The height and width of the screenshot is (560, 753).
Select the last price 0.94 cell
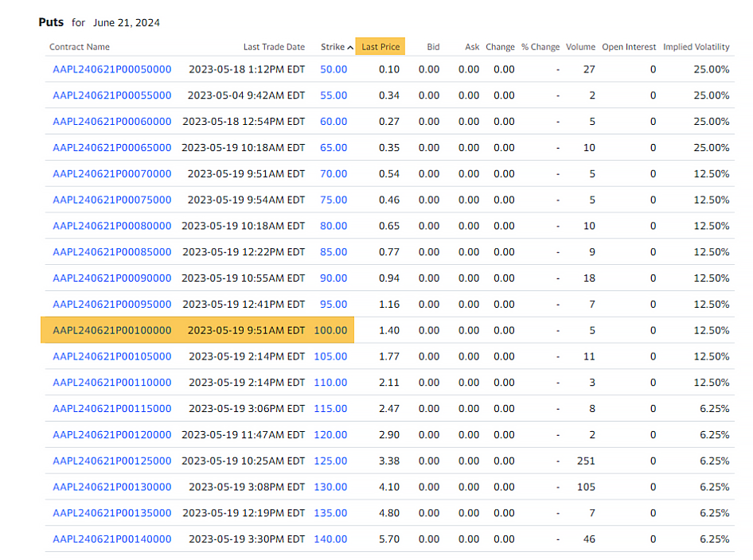coord(389,278)
